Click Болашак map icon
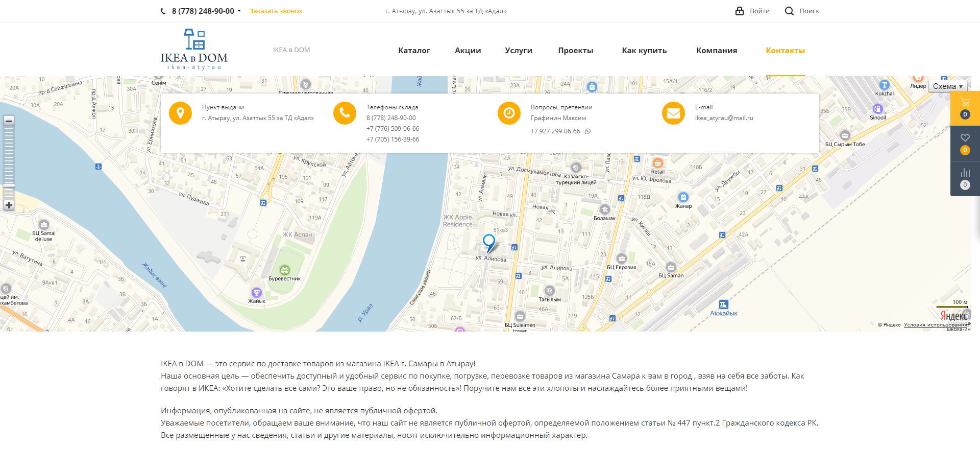The width and height of the screenshot is (980, 470). (x=605, y=209)
